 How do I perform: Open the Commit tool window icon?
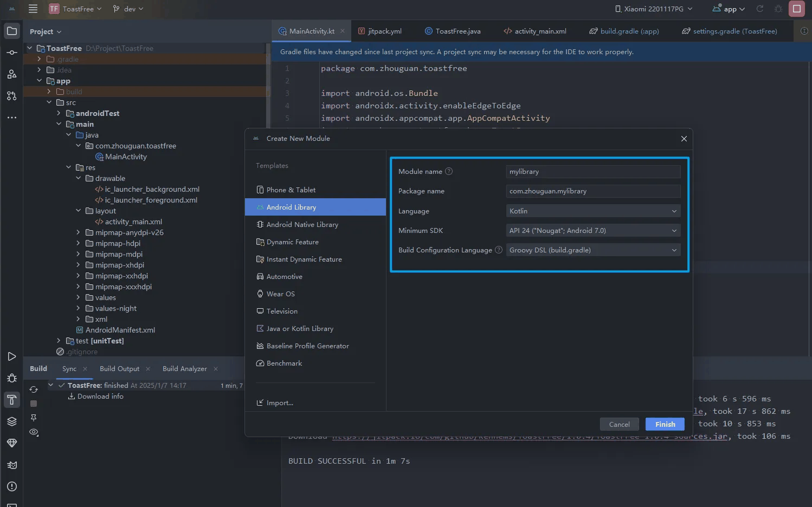pos(12,53)
